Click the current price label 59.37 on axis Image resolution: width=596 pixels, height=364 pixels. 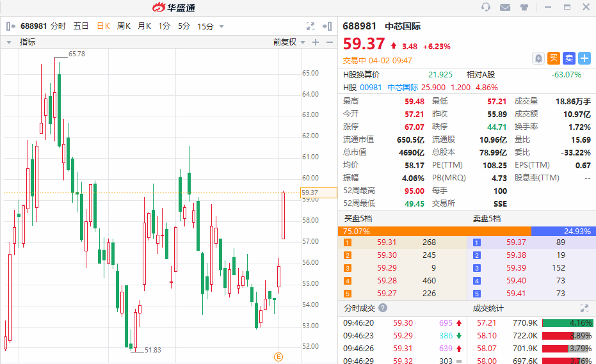tap(319, 193)
